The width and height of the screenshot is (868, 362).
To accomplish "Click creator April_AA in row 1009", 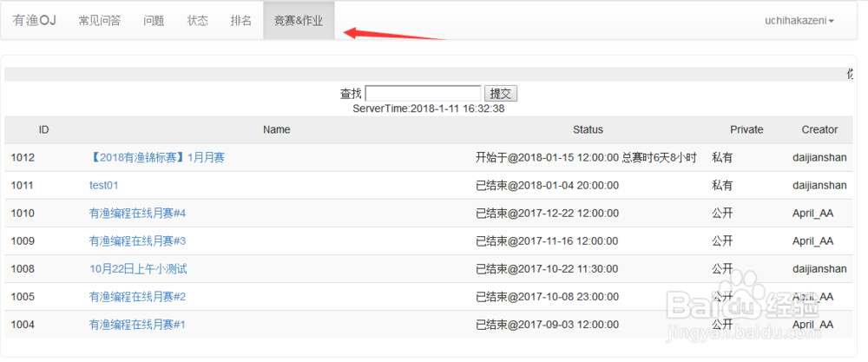I will (x=812, y=240).
